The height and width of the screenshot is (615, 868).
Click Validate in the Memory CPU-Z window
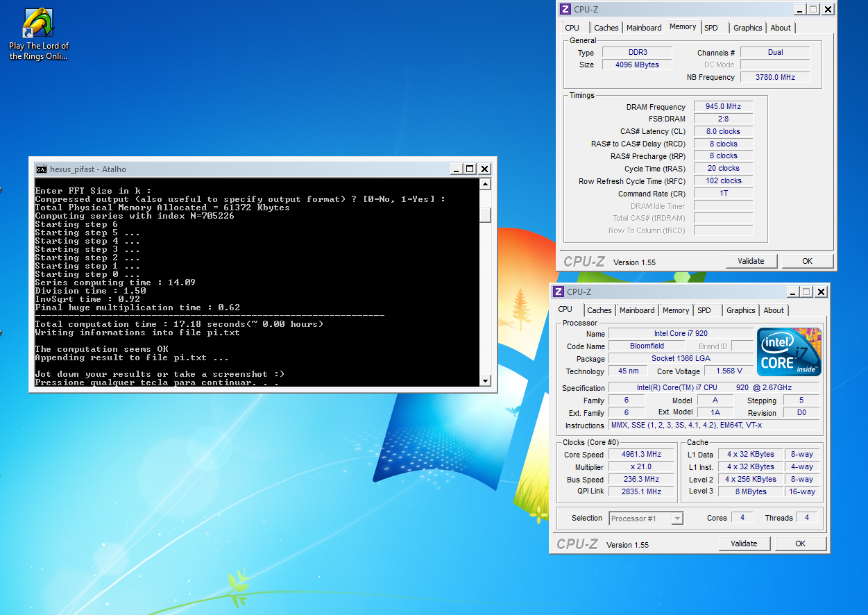pos(751,261)
